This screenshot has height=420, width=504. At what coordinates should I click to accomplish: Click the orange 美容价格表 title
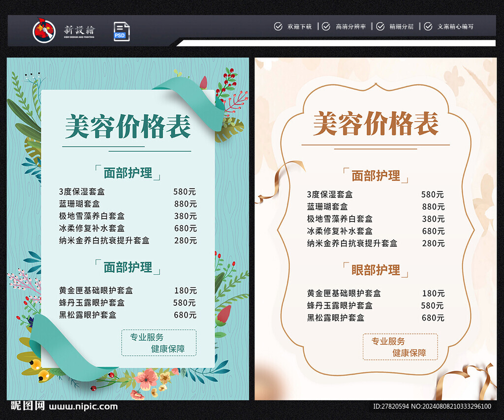(376, 124)
